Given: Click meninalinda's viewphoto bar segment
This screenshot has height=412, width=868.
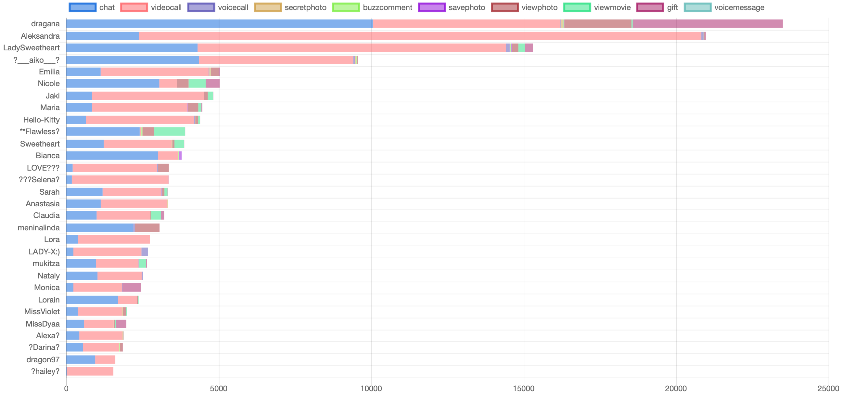Looking at the screenshot, I should tap(147, 227).
